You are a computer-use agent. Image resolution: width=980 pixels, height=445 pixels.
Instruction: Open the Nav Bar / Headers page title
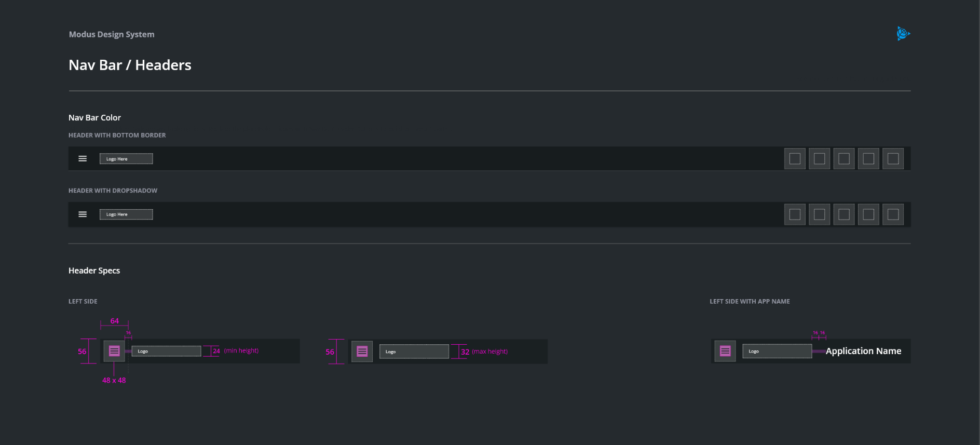[x=130, y=64]
